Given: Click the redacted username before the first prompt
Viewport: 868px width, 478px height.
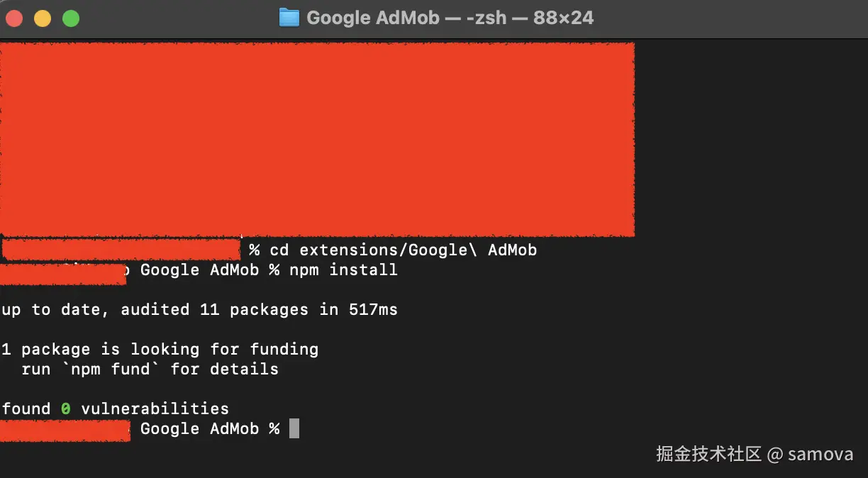Looking at the screenshot, I should (121, 249).
